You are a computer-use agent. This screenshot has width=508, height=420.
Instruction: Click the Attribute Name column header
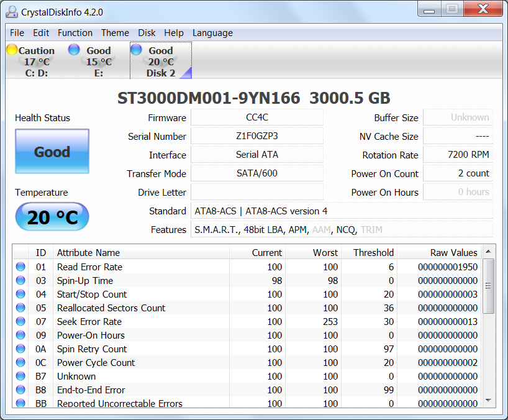click(x=141, y=252)
